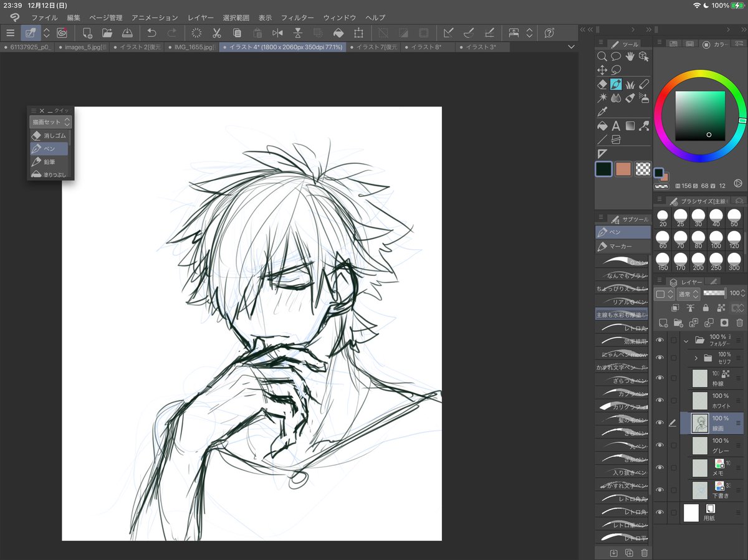Click the Flip horizontal icon
The image size is (748, 560).
coord(277,33)
